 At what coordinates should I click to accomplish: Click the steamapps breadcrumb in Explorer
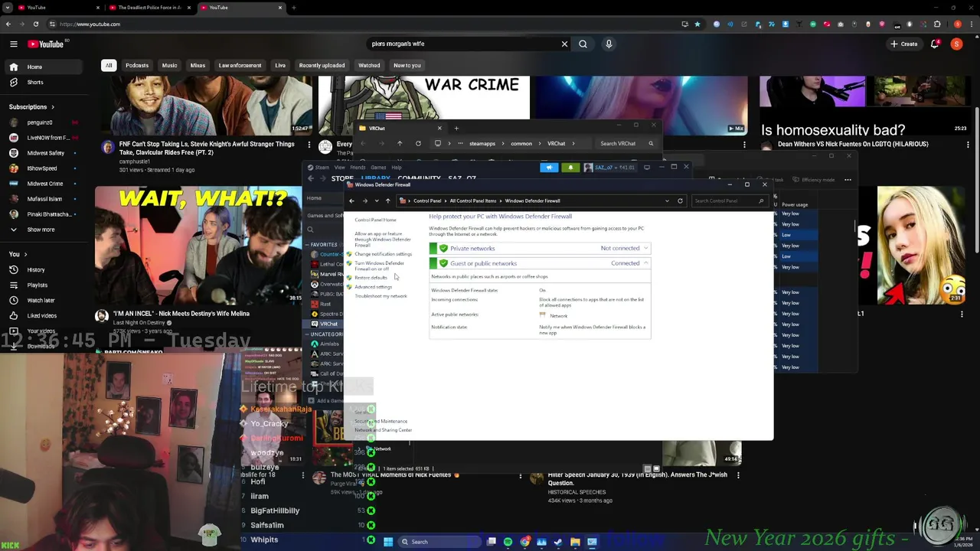click(x=482, y=143)
